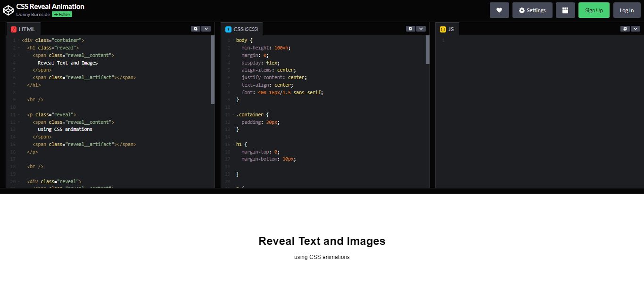
Task: Expand the CSS editor chevron menu
Action: click(x=421, y=29)
